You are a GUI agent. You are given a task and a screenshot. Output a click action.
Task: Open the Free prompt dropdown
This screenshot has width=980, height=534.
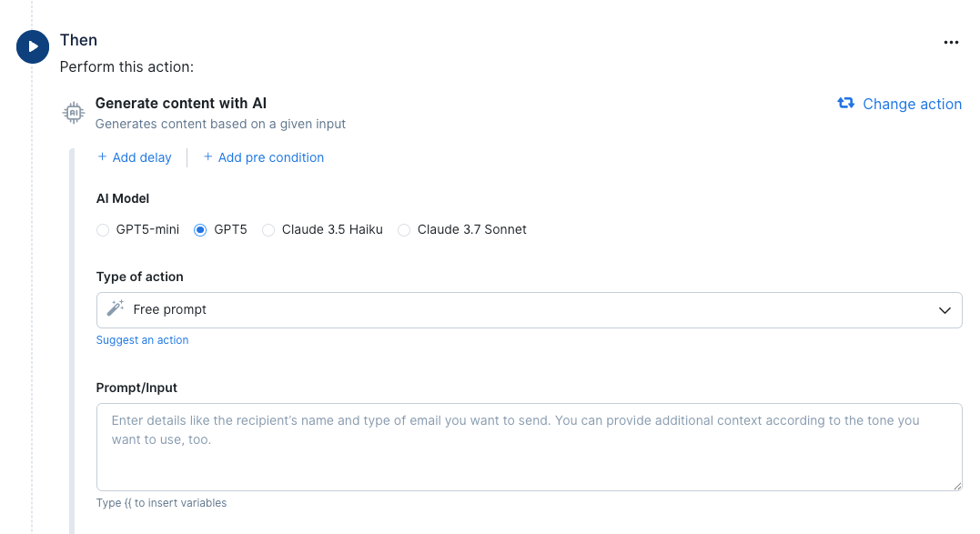point(529,310)
